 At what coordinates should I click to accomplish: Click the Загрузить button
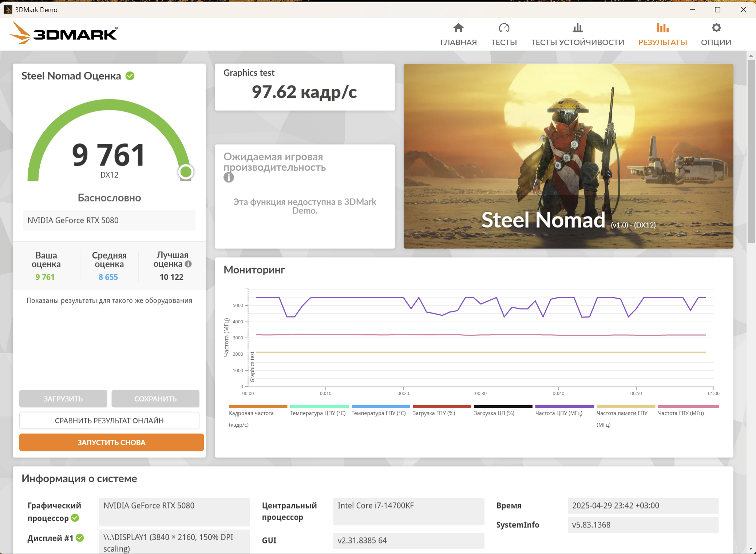click(63, 399)
